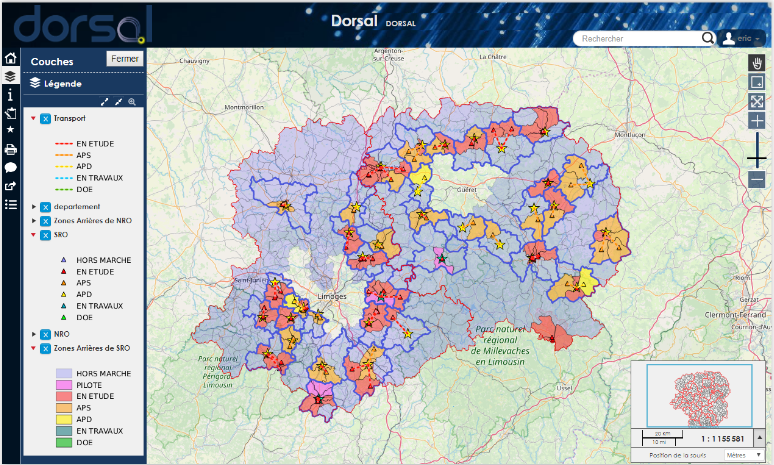This screenshot has width=774, height=465.
Task: Click the Rechercher search field
Action: [x=640, y=39]
